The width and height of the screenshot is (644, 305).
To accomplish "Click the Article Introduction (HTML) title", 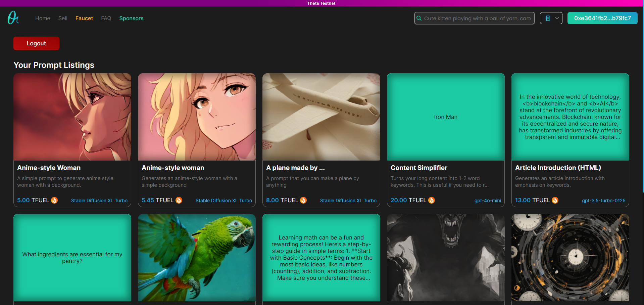I will [x=558, y=168].
